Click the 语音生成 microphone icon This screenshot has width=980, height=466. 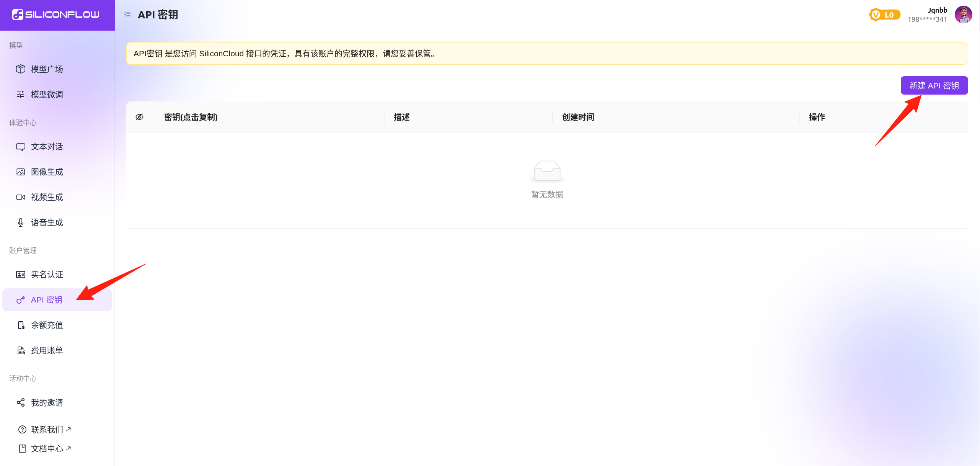[21, 222]
